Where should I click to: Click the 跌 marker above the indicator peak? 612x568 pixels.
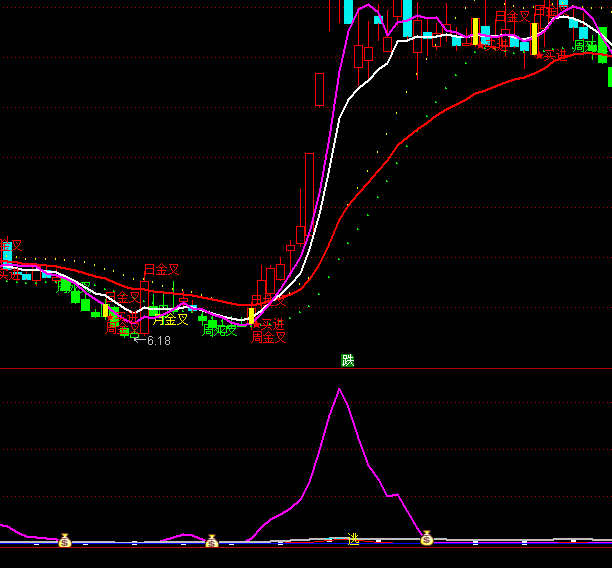tap(347, 360)
